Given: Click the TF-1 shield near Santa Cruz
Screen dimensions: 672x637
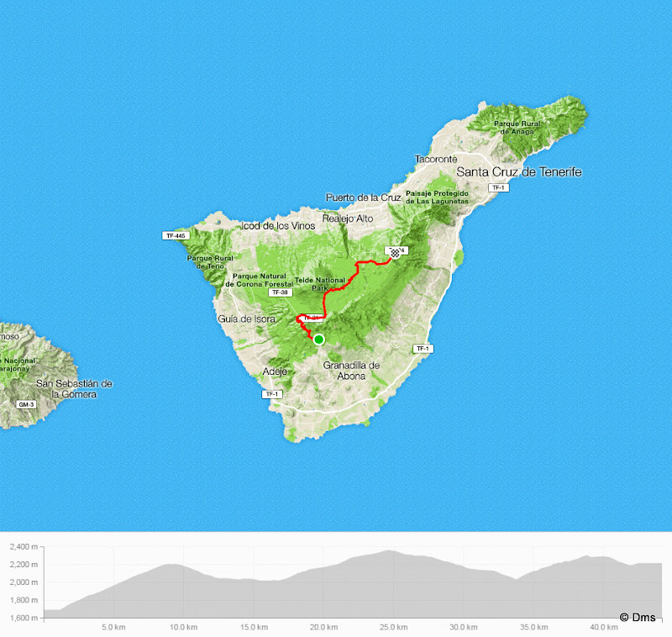Looking at the screenshot, I should click(498, 187).
